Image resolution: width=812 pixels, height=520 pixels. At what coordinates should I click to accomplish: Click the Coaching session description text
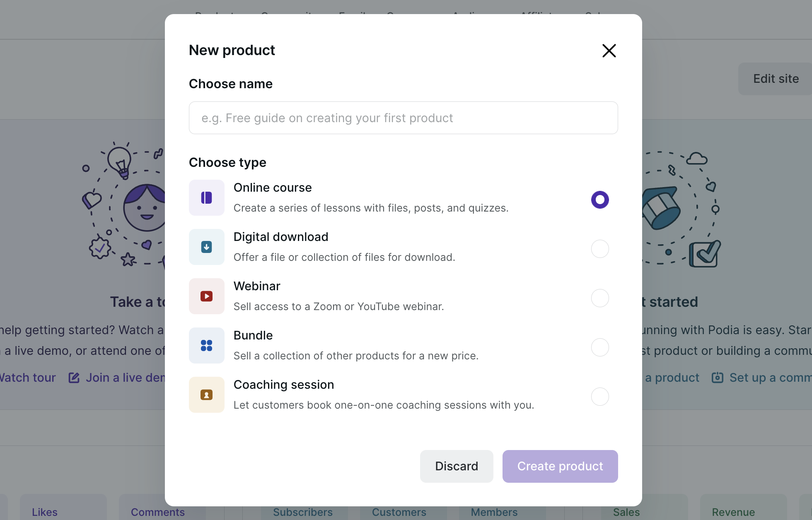click(x=384, y=405)
